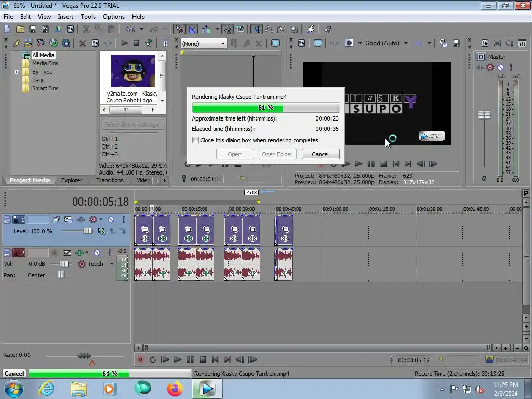Expand the By Type folder
The image size is (532, 399).
[x=16, y=72]
